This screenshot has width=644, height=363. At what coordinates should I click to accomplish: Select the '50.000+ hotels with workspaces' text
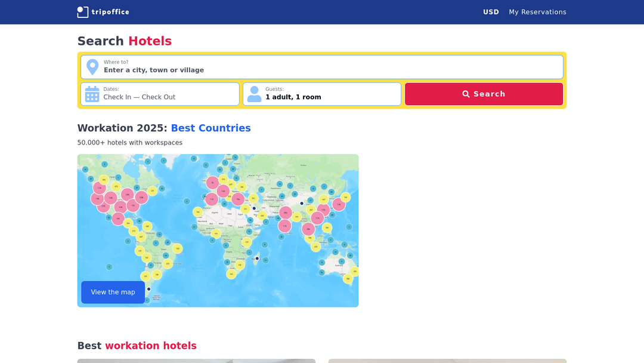[x=130, y=143]
